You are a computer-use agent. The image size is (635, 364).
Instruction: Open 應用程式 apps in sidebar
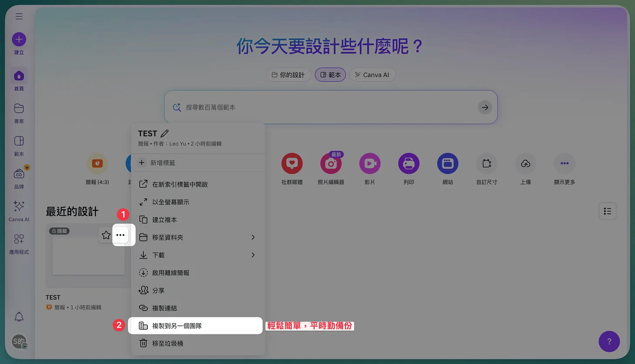(19, 243)
